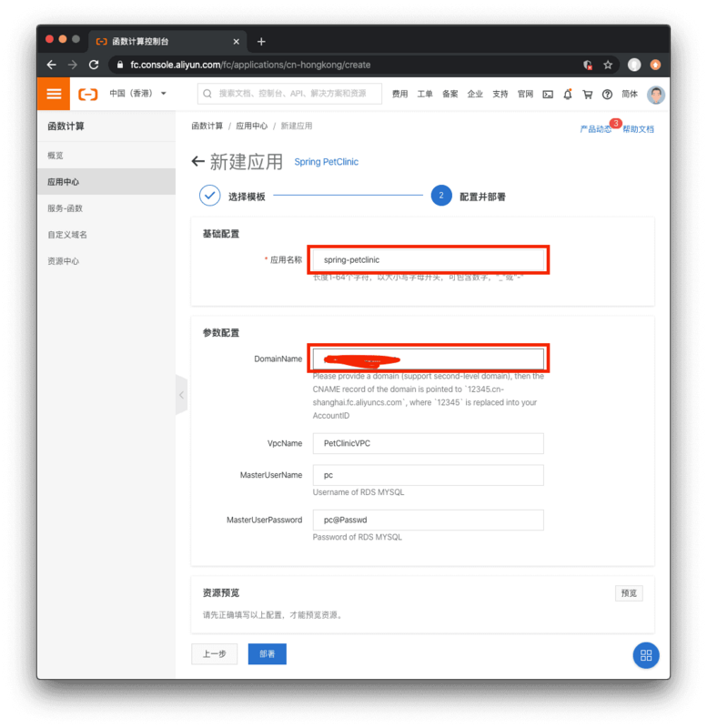Open the 中国（香港） region dropdown
The height and width of the screenshot is (728, 707).
137,94
